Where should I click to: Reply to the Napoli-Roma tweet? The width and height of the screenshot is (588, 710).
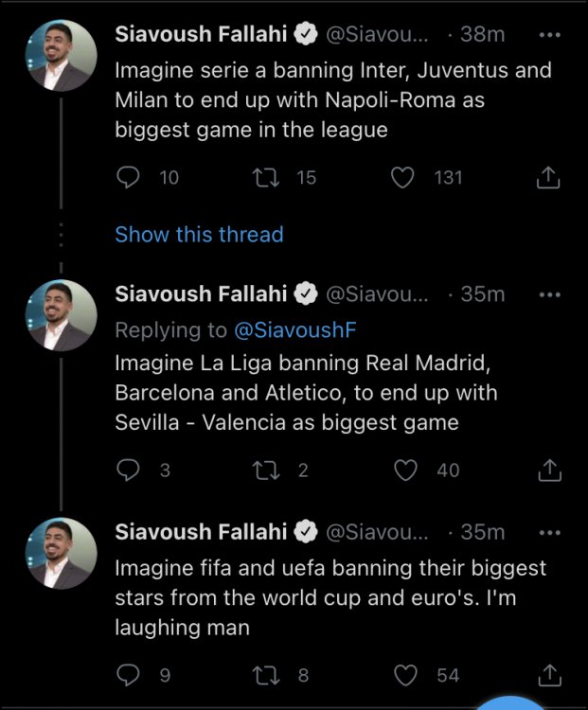pyautogui.click(x=128, y=177)
